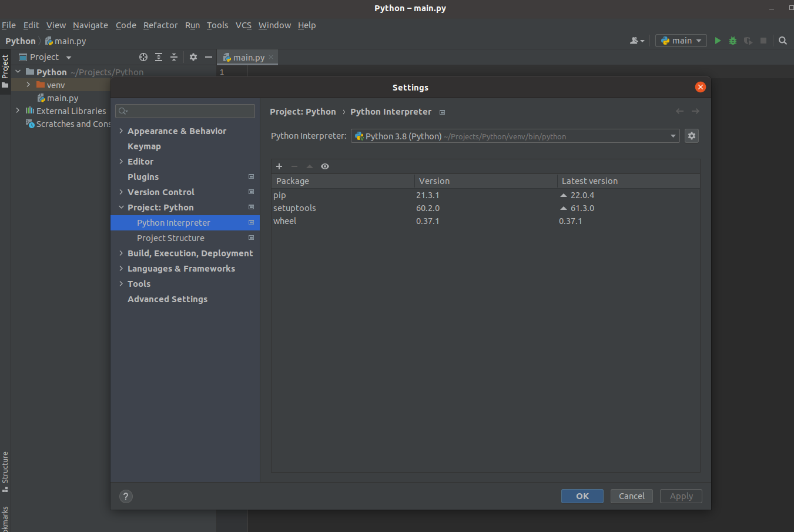Click the Settings help question mark button

126,496
